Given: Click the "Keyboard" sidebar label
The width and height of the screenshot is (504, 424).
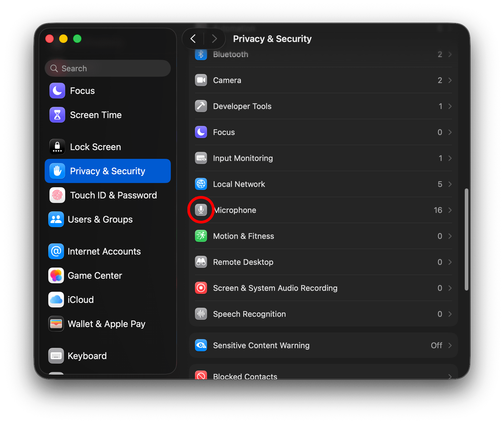Looking at the screenshot, I should (x=87, y=356).
